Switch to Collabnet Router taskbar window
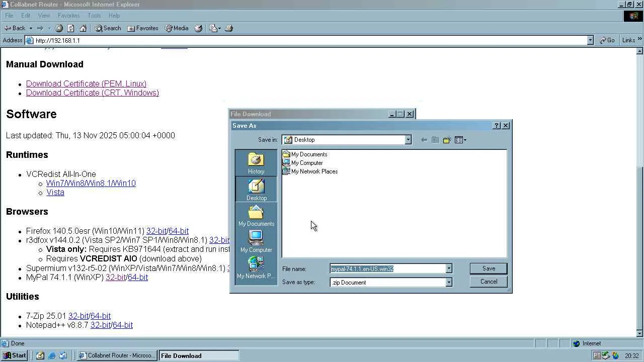 point(117,355)
